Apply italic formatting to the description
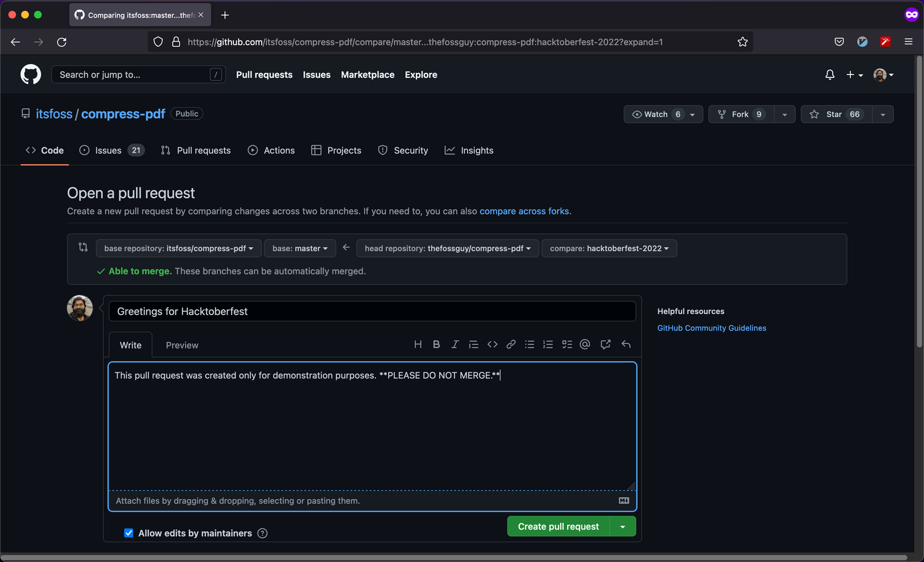The image size is (924, 562). coord(455,344)
